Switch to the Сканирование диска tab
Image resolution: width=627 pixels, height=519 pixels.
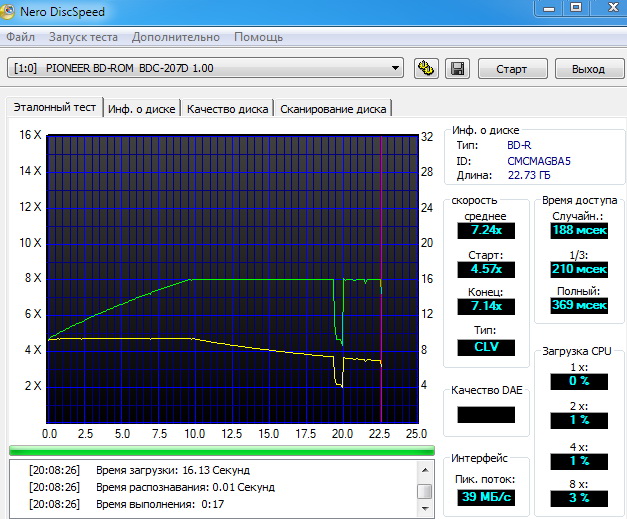point(333,109)
